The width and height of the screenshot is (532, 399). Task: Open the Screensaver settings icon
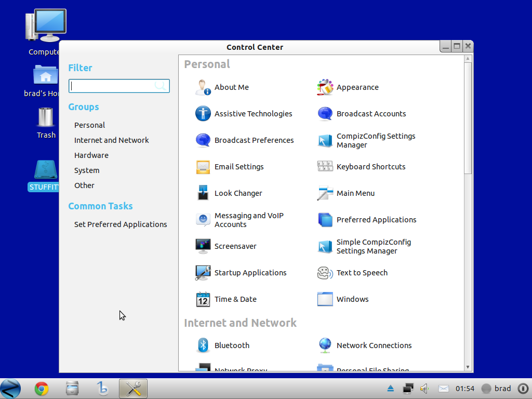203,246
